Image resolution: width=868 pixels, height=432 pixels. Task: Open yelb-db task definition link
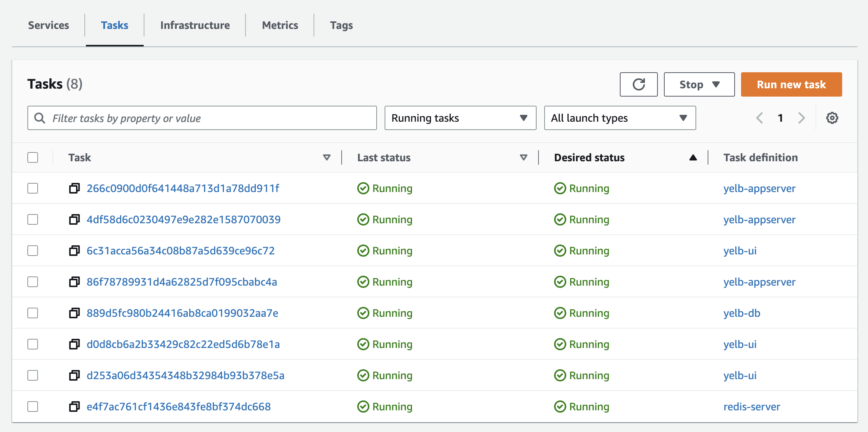[742, 313]
